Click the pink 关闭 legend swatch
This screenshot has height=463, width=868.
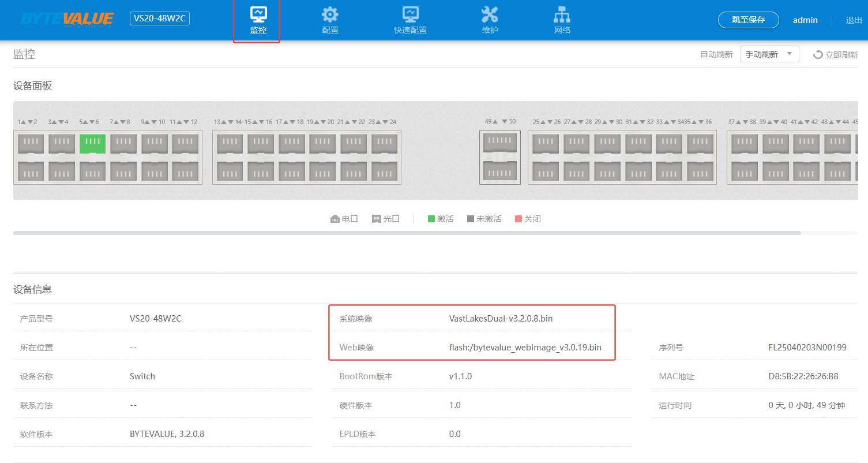pos(518,219)
